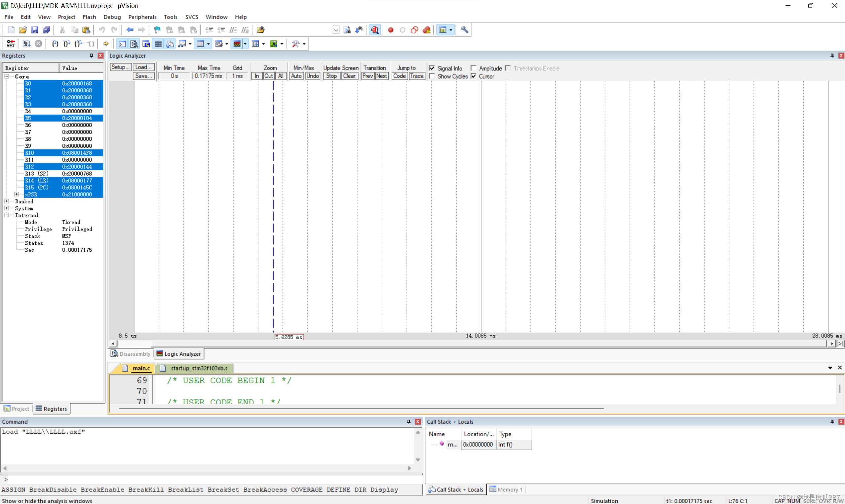Open the Registers window toolbar icon
845x504 pixels.
coord(158,44)
